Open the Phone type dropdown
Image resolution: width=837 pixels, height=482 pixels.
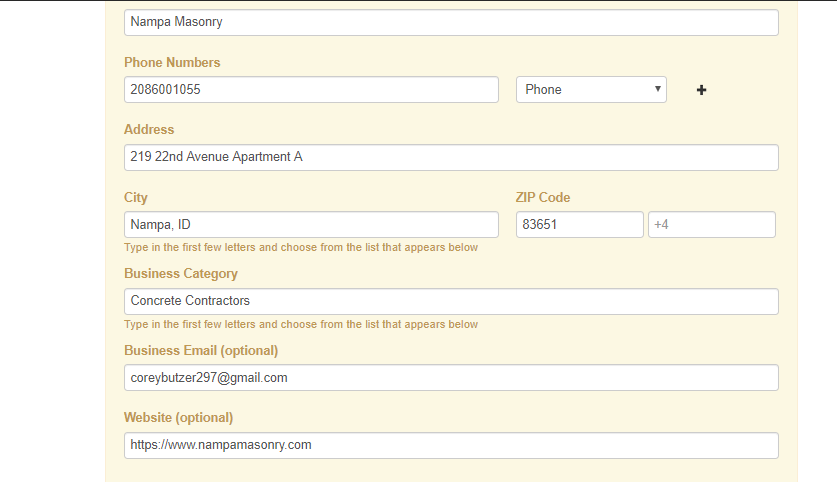pos(591,89)
